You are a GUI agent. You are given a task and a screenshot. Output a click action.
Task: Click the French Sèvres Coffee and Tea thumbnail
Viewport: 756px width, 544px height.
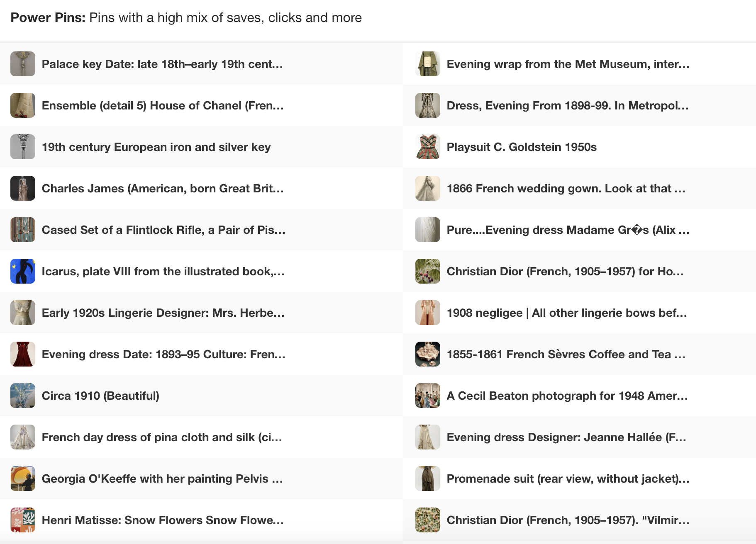click(428, 354)
